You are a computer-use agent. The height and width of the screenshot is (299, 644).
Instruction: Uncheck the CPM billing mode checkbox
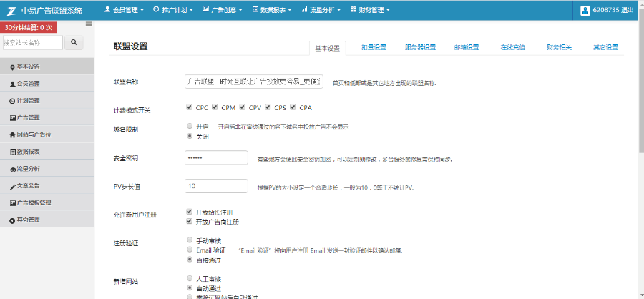[x=215, y=107]
